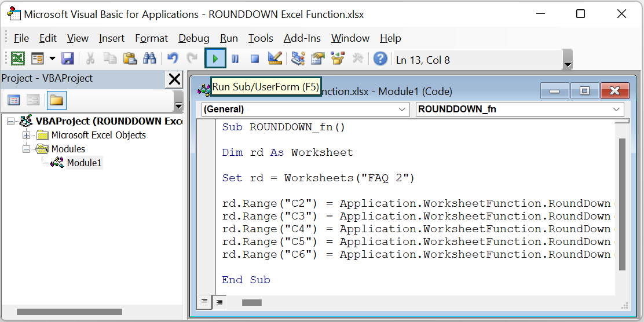Open the Insert object dropdown arrow
This screenshot has height=322, width=644.
(x=52, y=58)
